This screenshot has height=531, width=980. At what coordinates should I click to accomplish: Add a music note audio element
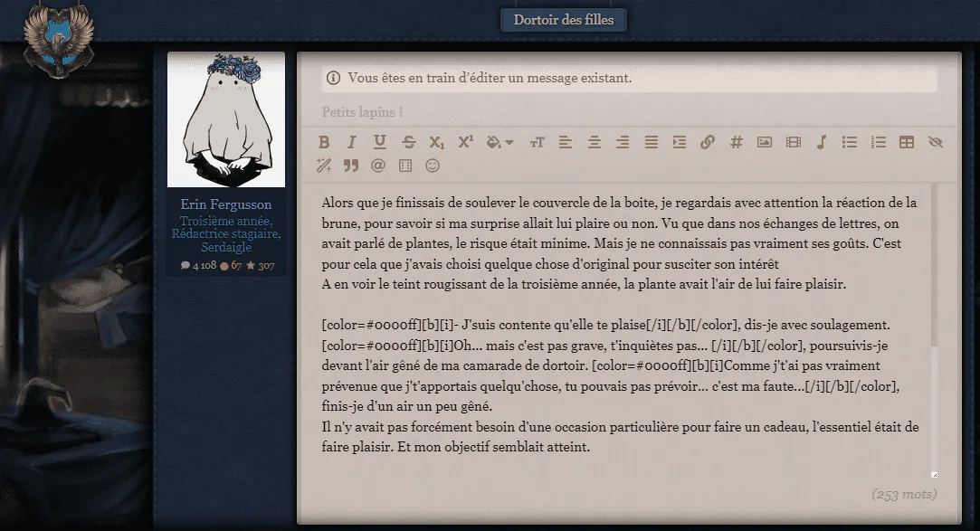[x=822, y=142]
